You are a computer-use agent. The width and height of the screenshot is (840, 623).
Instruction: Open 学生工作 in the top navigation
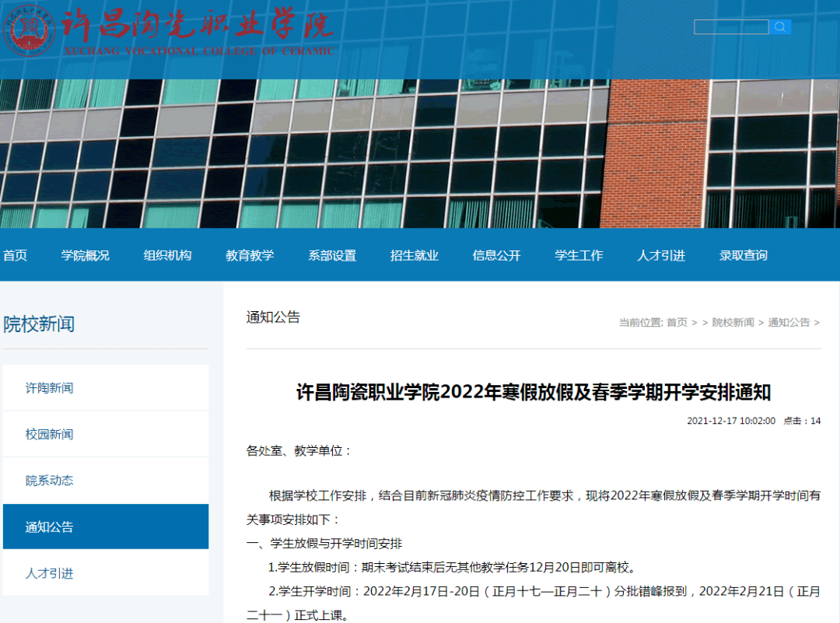pyautogui.click(x=579, y=254)
